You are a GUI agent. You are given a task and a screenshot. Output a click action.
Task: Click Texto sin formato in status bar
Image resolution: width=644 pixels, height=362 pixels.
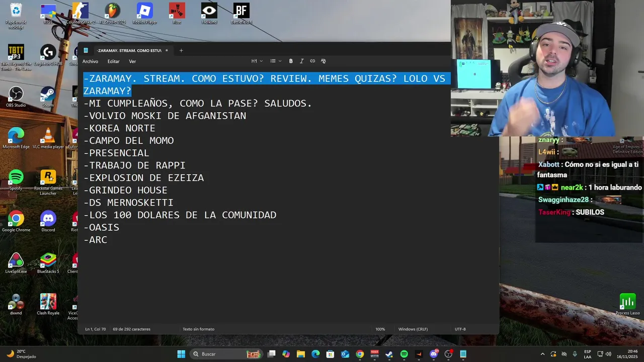click(198, 329)
